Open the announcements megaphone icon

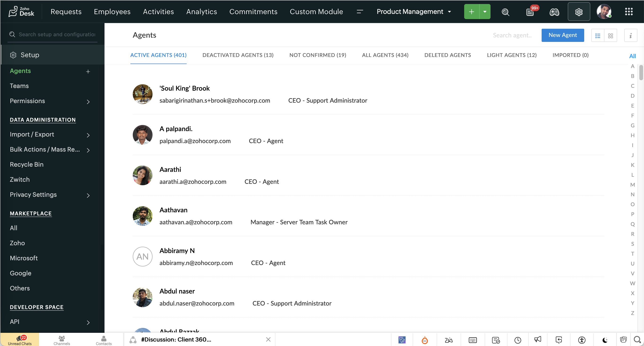point(538,339)
